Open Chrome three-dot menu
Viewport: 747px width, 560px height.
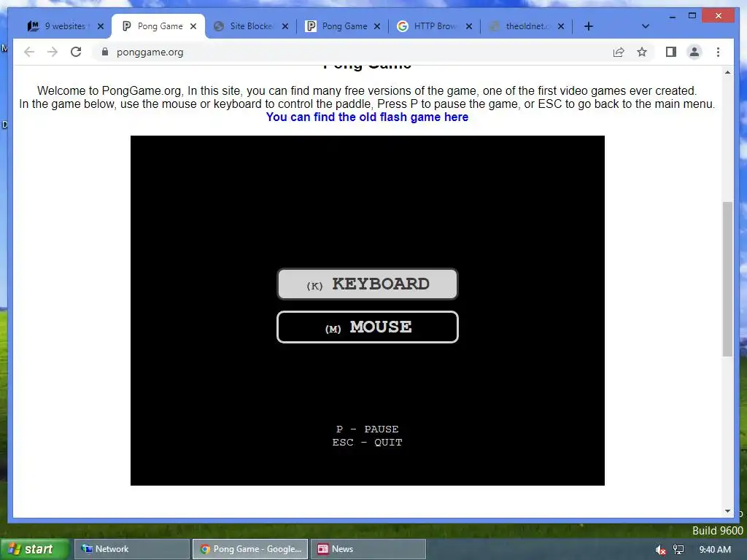[718, 52]
